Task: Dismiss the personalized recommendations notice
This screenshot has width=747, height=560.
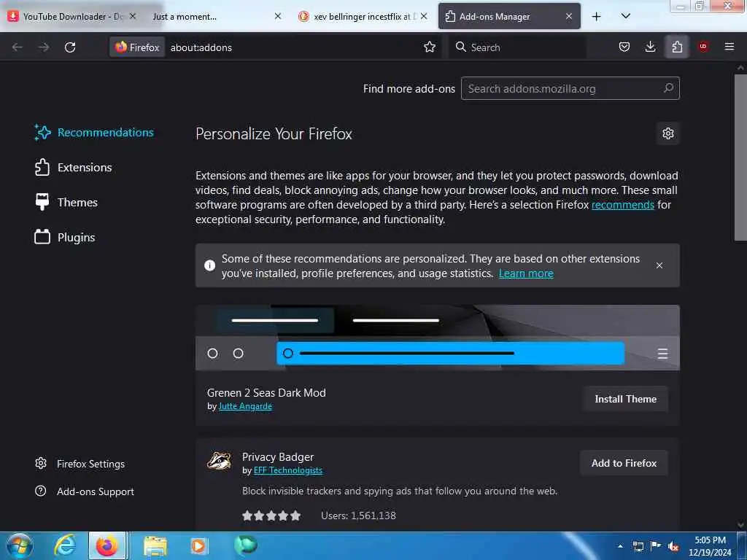Action: click(659, 265)
